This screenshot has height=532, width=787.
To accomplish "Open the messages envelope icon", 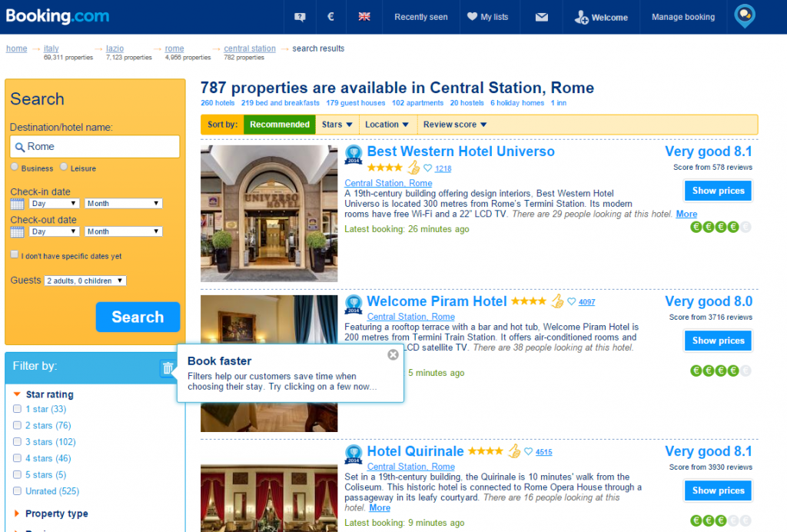I will (x=542, y=17).
